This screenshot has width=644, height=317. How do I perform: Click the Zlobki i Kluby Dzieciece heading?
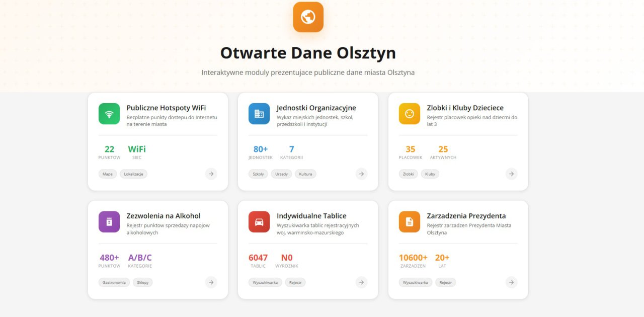coord(465,108)
